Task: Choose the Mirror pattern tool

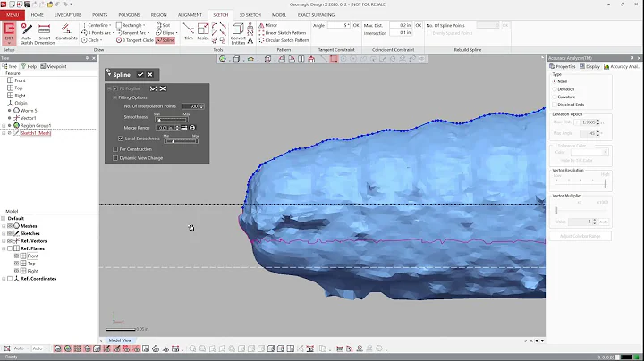Action: coord(268,25)
